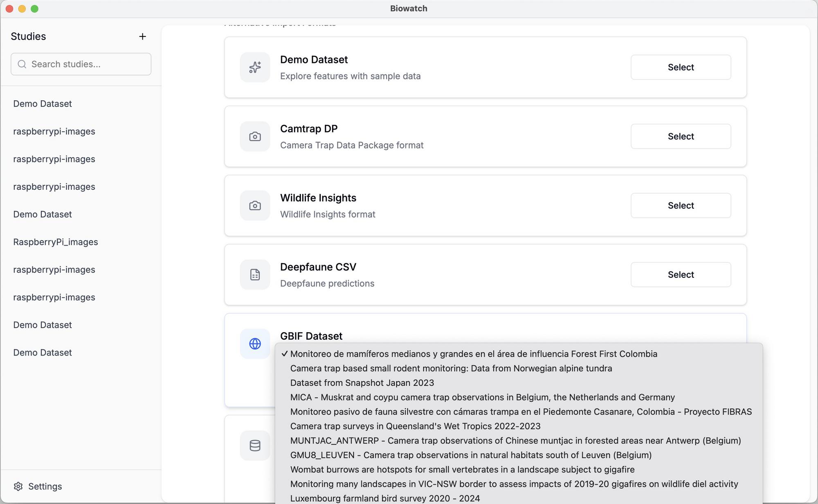Click the search magnifier icon
818x504 pixels.
(22, 64)
